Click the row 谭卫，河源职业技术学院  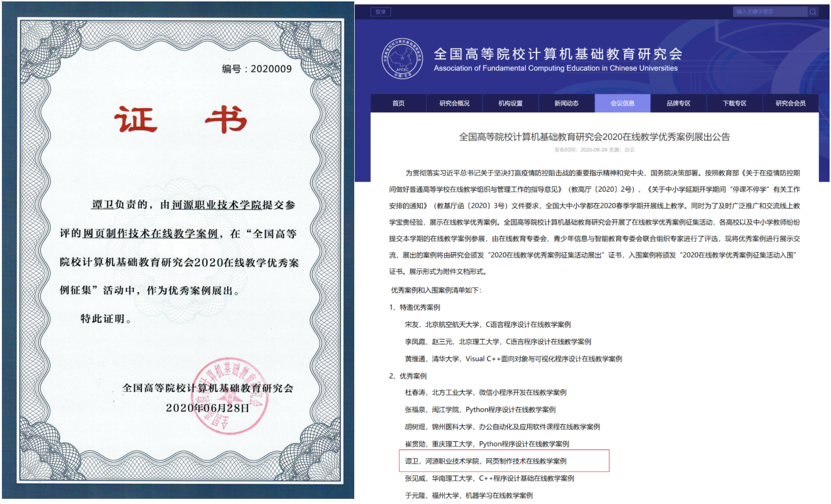tap(486, 461)
